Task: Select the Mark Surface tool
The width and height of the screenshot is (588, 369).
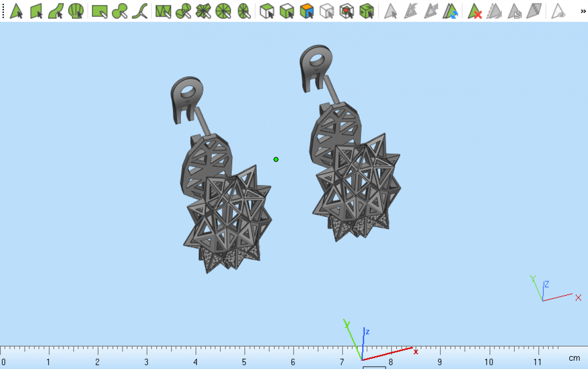Action: coord(56,11)
